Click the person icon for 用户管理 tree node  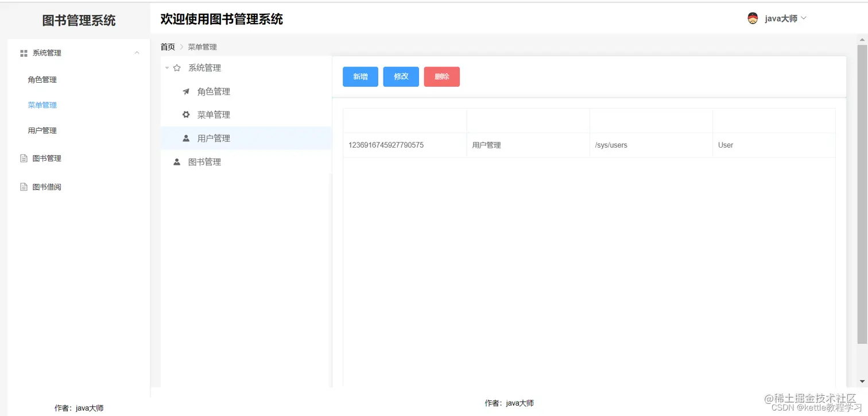(185, 138)
